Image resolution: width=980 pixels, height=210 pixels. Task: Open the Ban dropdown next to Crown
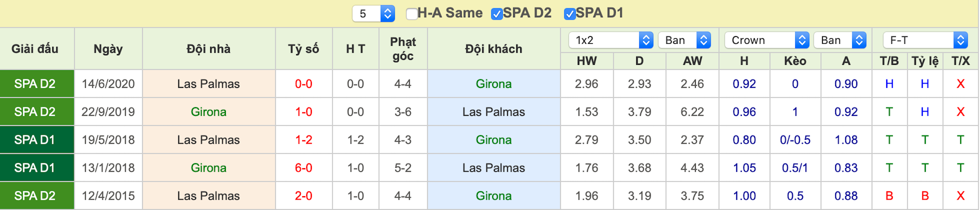840,40
